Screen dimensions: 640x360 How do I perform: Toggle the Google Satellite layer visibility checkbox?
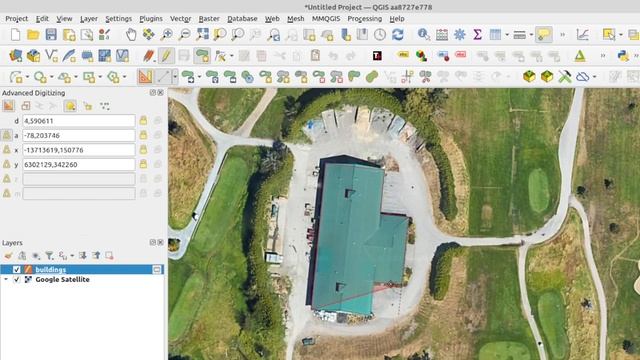[16, 280]
